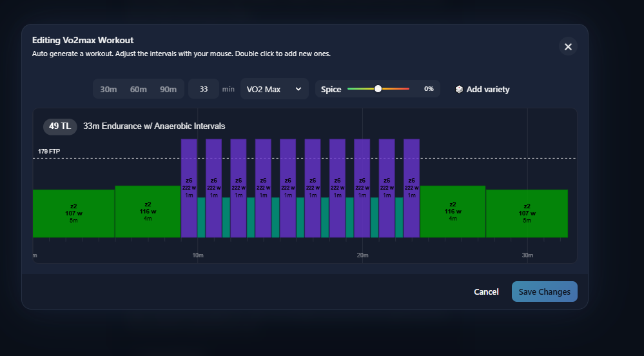Click the 49 TL training load badge

click(60, 126)
